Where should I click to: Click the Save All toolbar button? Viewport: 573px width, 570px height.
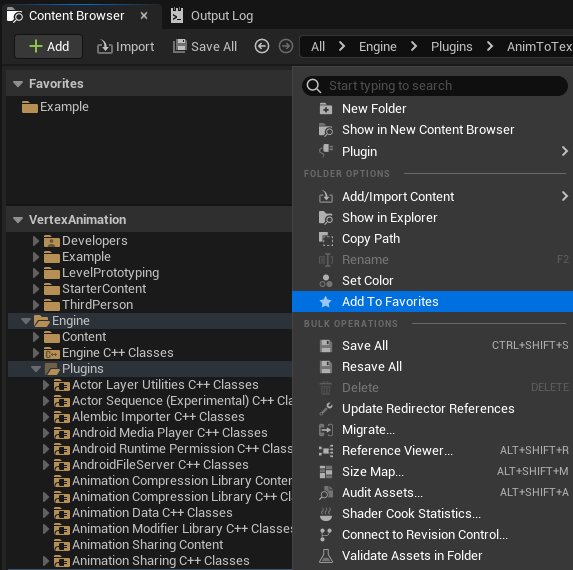pyautogui.click(x=205, y=47)
